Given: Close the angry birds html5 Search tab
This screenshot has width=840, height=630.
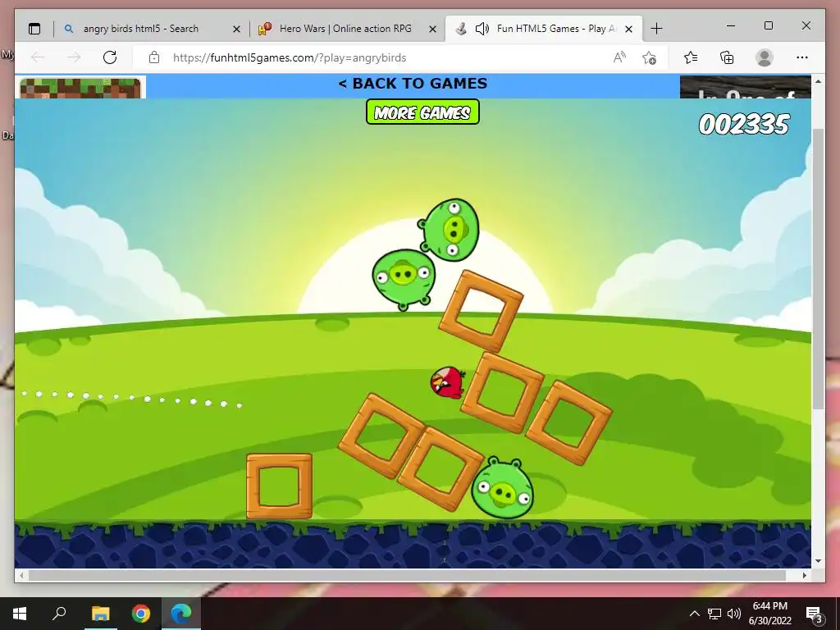Looking at the screenshot, I should point(236,29).
